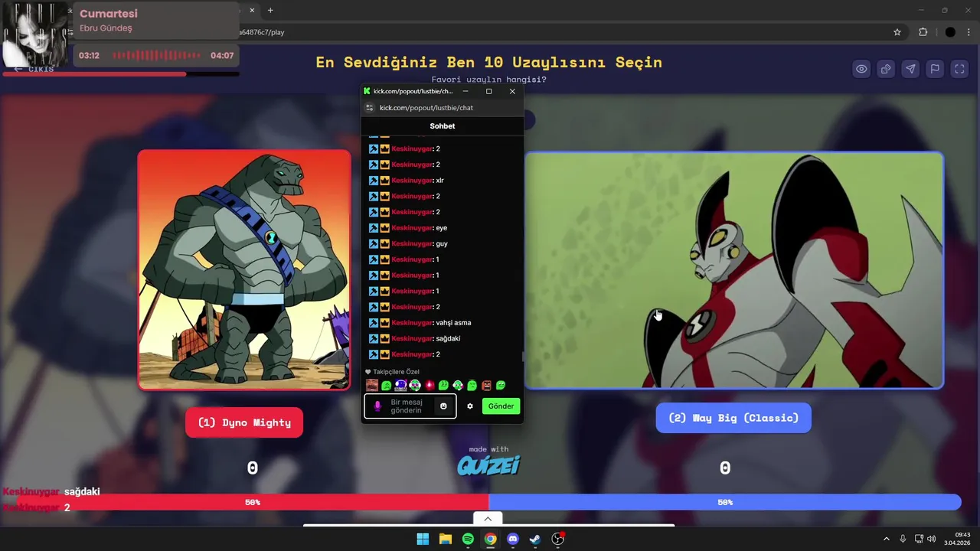The image size is (980, 551).
Task: Open chat settings gear icon
Action: (470, 406)
